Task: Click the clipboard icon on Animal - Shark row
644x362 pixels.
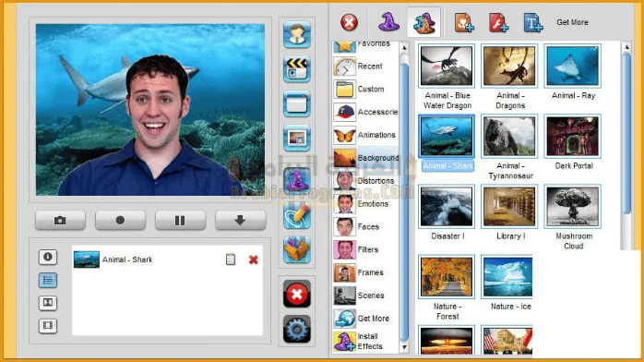Action: tap(231, 259)
